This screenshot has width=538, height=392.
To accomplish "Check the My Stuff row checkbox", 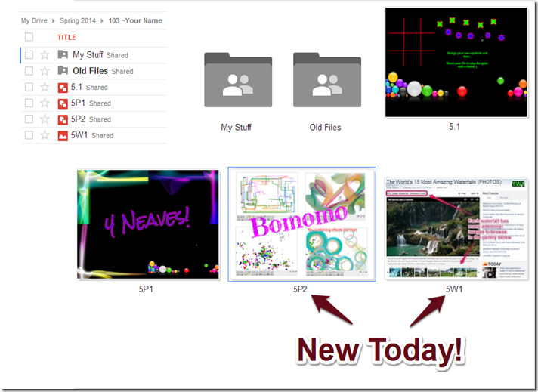I will [x=29, y=55].
